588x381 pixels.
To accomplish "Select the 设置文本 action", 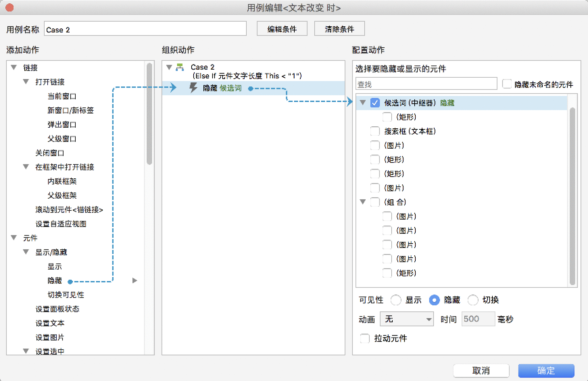I will click(x=50, y=323).
